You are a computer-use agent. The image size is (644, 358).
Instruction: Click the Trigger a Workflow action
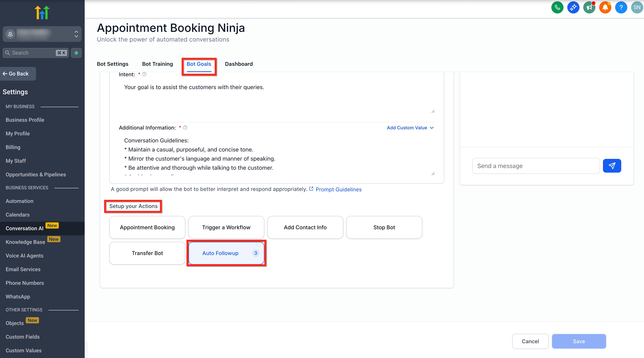[x=226, y=227]
